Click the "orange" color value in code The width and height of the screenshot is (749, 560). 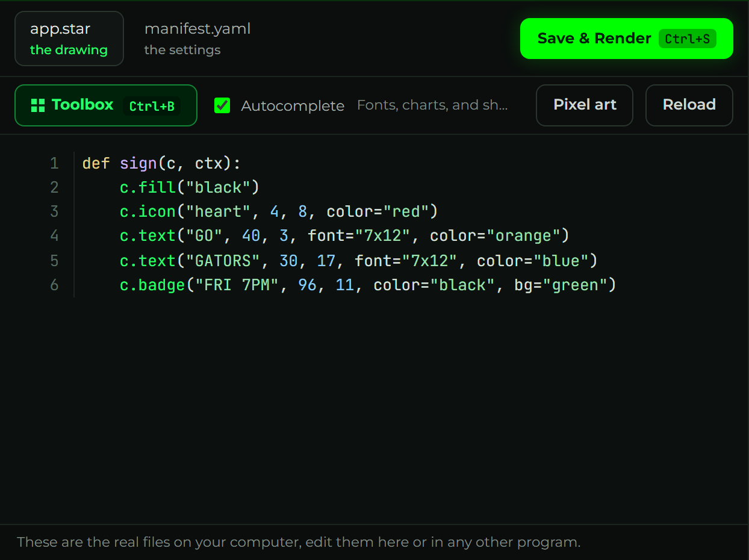[x=523, y=235]
